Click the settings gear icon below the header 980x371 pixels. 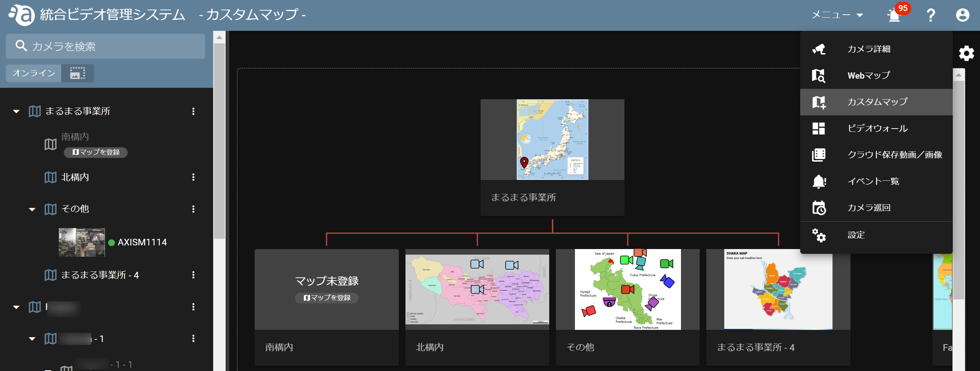click(x=966, y=53)
